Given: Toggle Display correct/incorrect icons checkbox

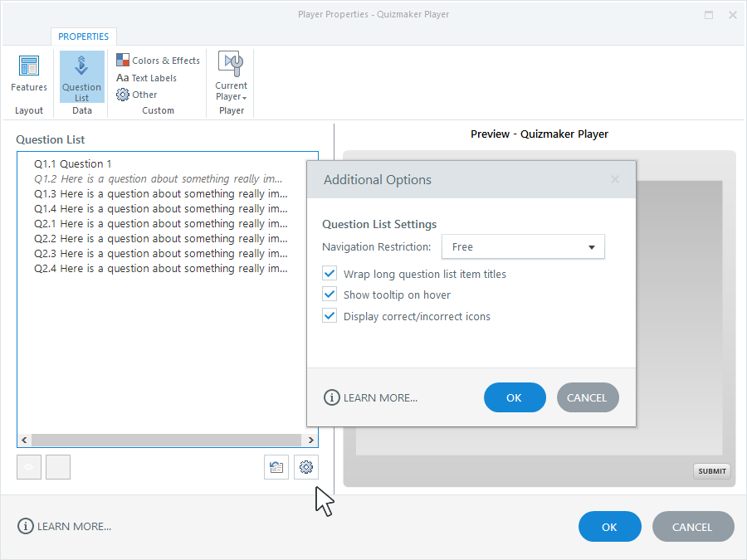Looking at the screenshot, I should click(x=330, y=316).
